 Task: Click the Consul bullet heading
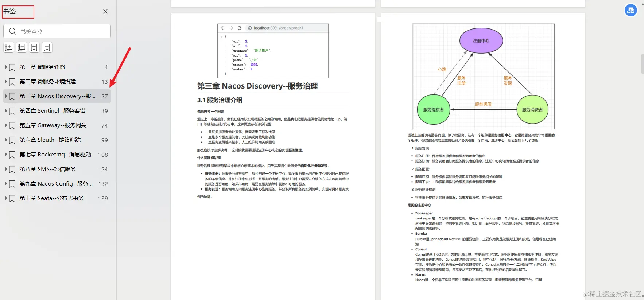[x=421, y=249]
